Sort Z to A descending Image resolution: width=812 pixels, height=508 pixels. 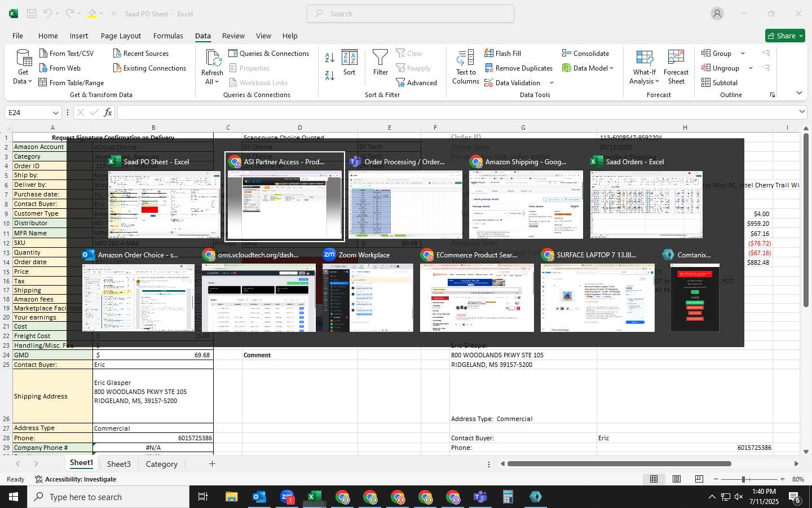pyautogui.click(x=330, y=75)
